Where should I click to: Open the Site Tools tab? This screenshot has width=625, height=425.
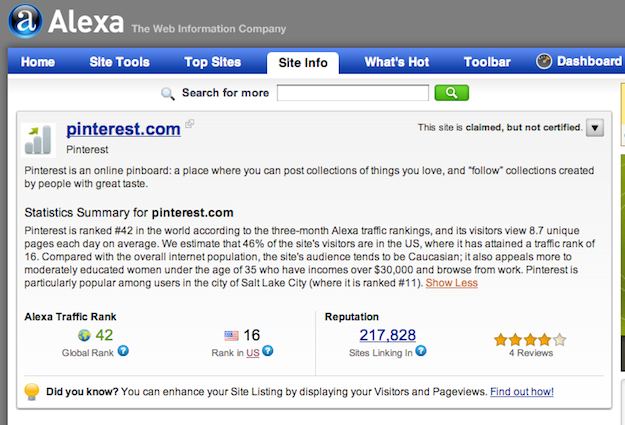point(120,62)
